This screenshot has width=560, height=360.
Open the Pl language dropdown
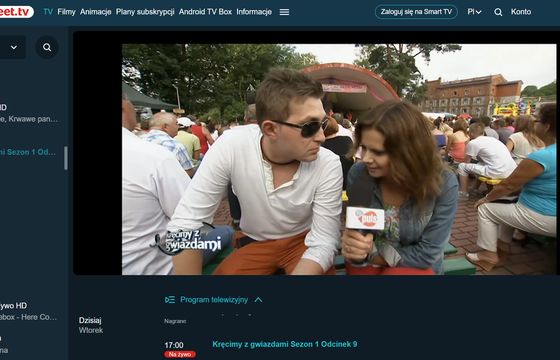point(474,12)
